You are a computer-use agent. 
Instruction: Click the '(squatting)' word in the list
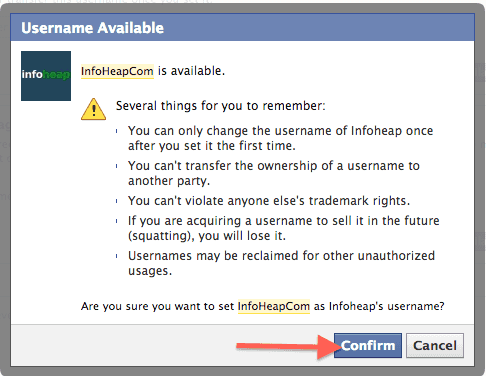pos(161,236)
